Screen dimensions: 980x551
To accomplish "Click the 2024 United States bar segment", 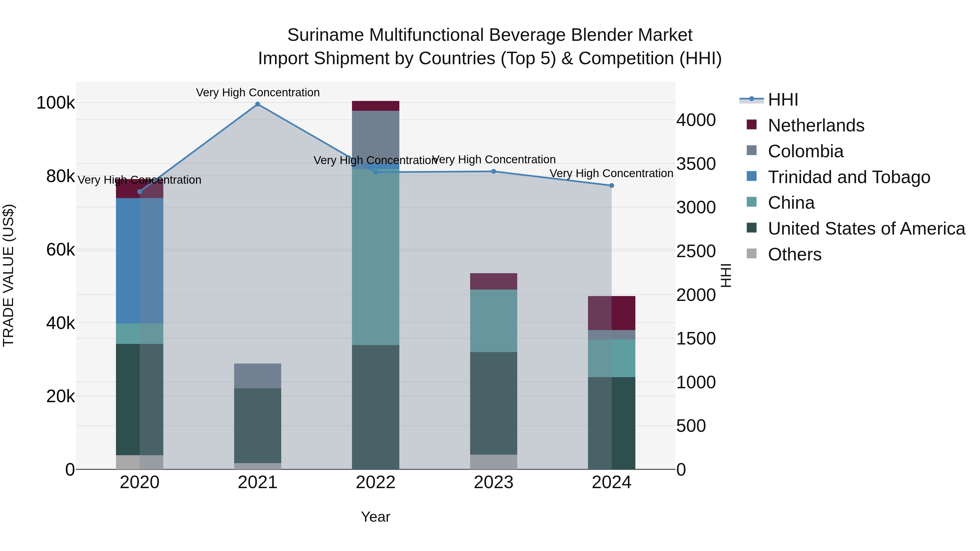I will (x=612, y=423).
